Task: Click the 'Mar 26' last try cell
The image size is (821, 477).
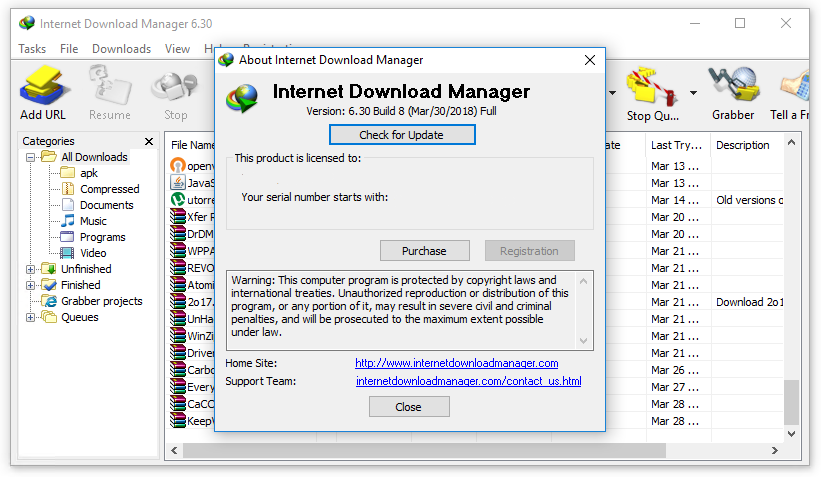Action: [675, 370]
